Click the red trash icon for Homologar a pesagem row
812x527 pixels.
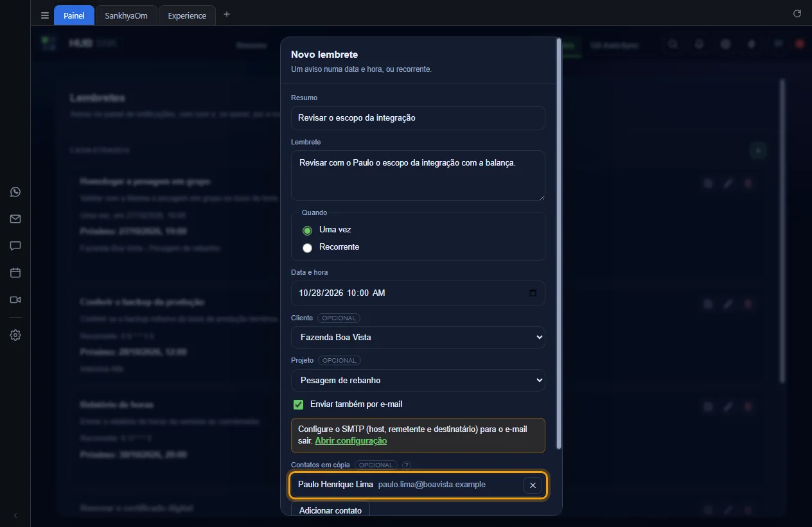(748, 184)
